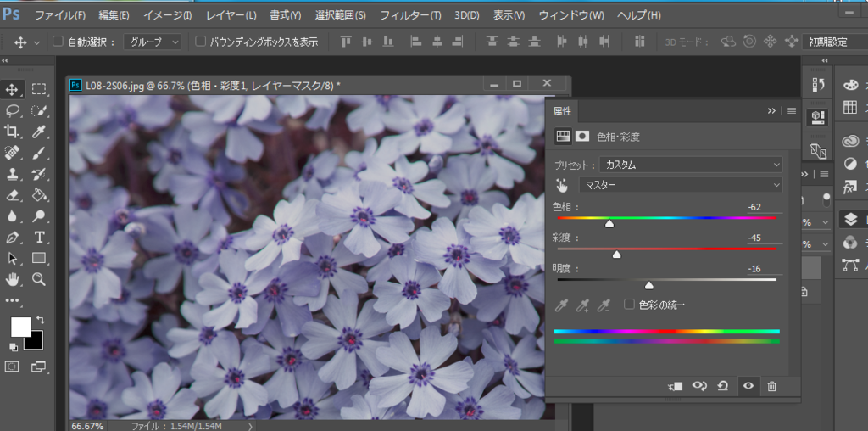Open the History panel icon
The image size is (868, 431).
pos(818,85)
